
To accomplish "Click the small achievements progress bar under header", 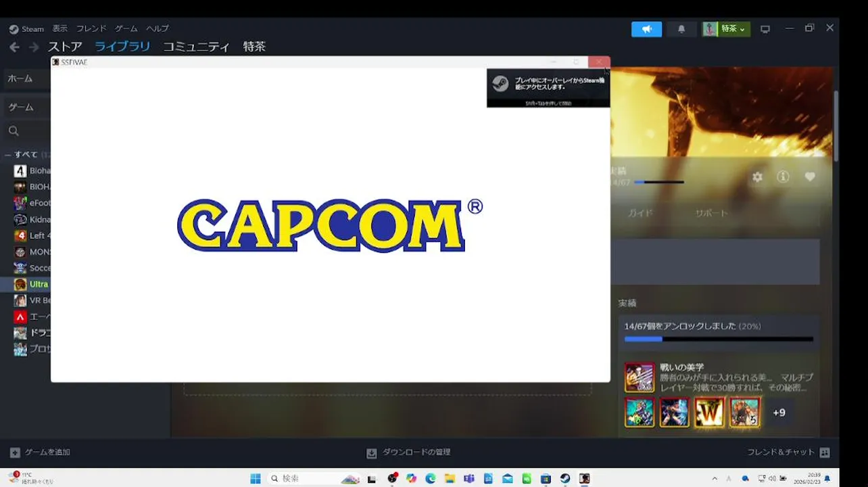I will click(658, 182).
